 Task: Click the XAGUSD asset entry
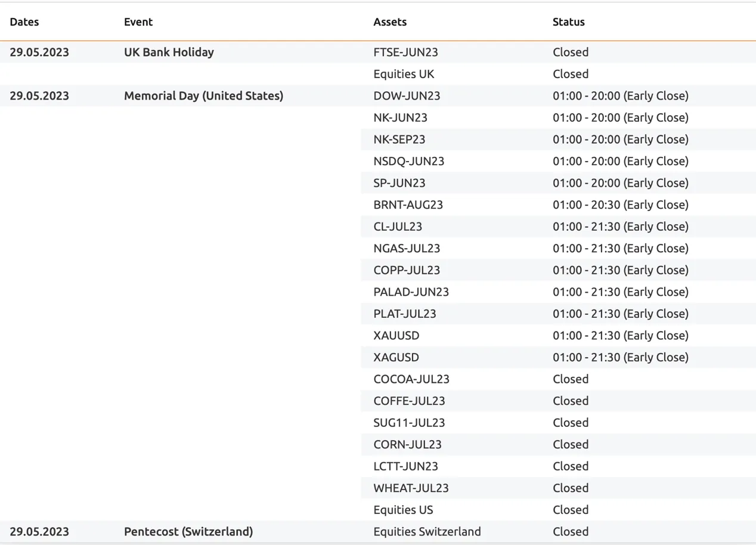coord(396,357)
